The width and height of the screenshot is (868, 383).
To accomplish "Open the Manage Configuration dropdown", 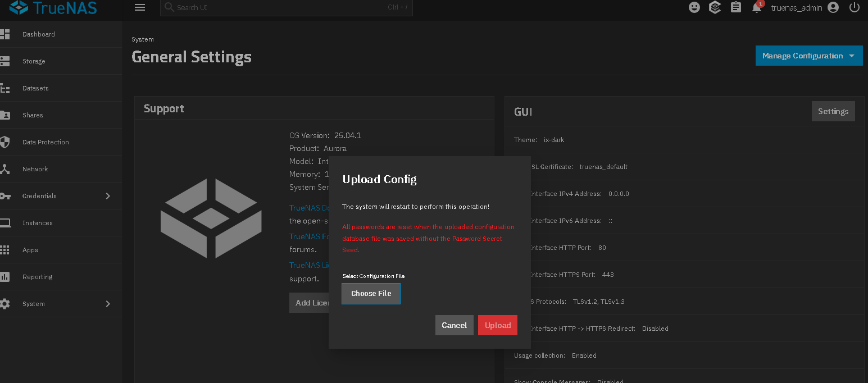I will [809, 56].
